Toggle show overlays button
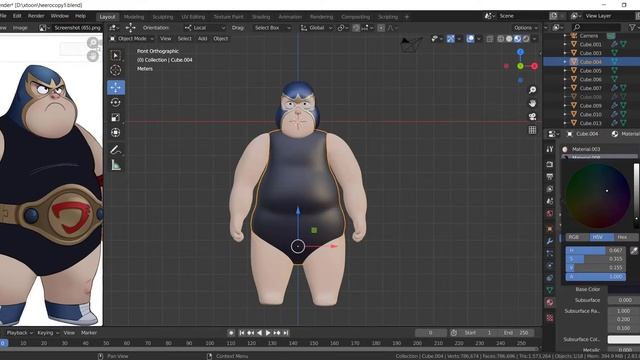This screenshot has width=640, height=360. click(470, 39)
